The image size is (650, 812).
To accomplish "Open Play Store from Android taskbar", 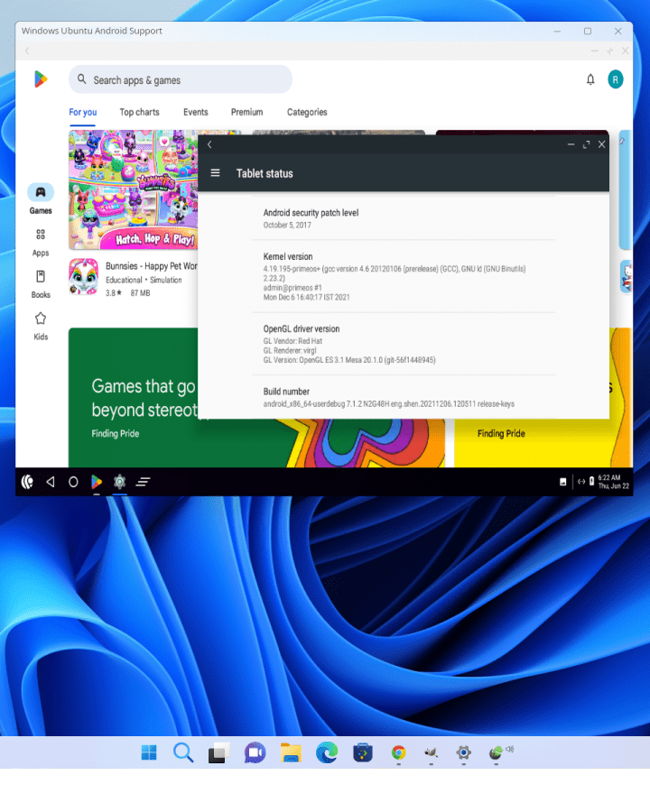I will coord(97,482).
